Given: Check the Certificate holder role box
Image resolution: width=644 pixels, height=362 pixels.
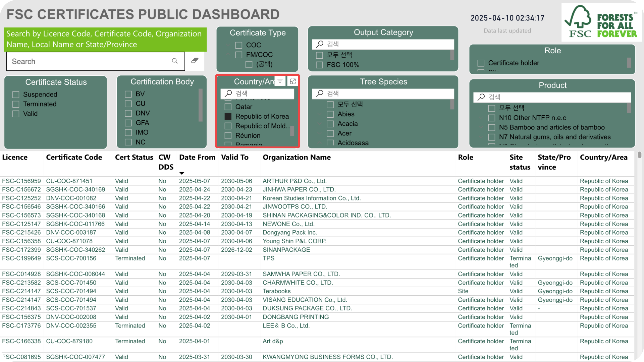Looking at the screenshot, I should click(x=481, y=63).
